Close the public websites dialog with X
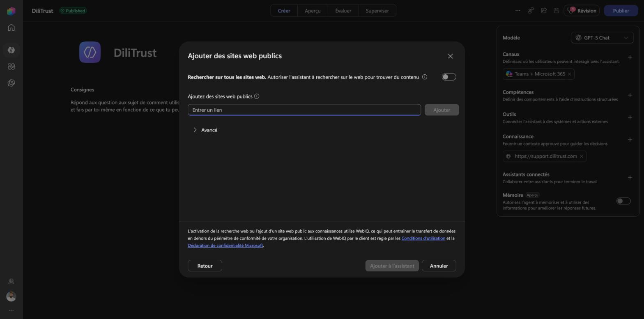This screenshot has height=319, width=644. [x=450, y=56]
